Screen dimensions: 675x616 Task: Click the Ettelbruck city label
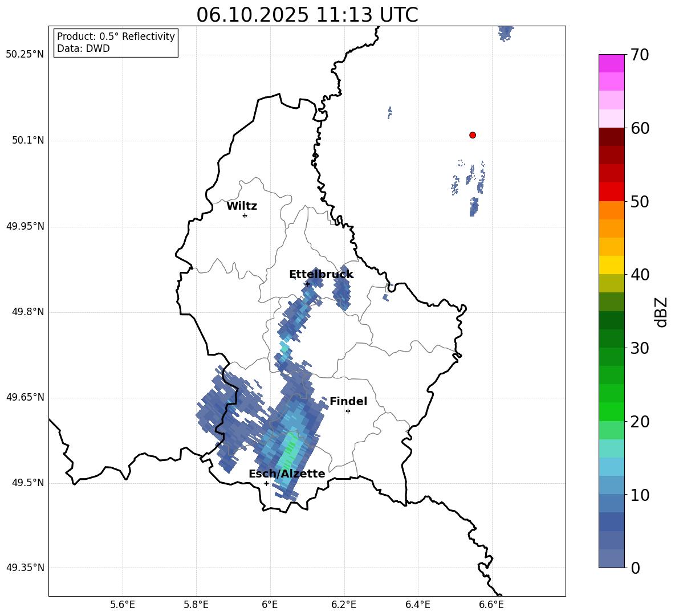point(321,275)
